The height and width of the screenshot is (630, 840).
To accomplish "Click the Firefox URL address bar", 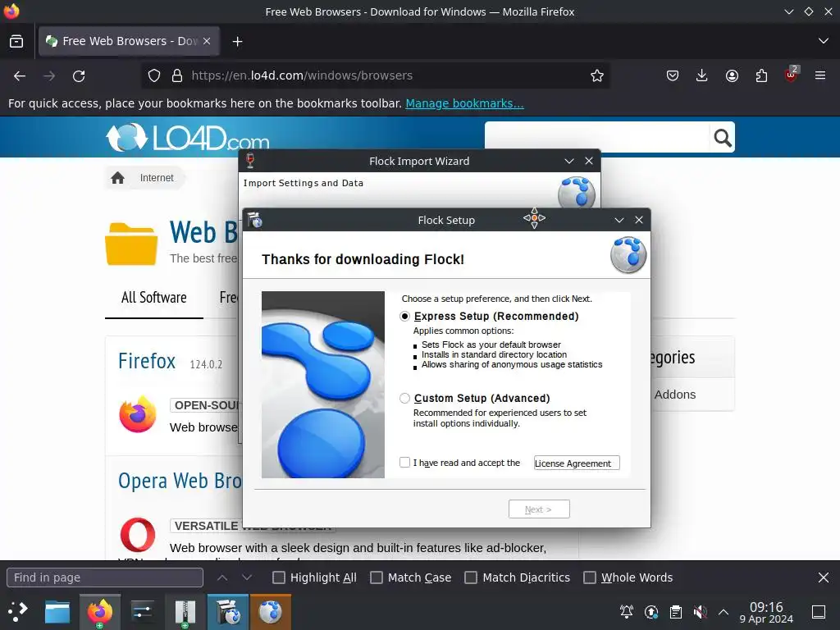I will (x=375, y=75).
